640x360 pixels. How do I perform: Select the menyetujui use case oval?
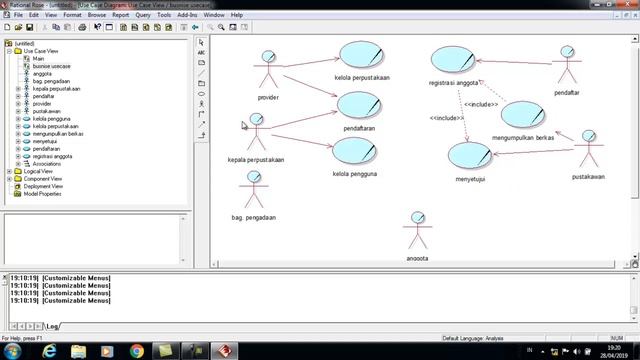point(470,156)
